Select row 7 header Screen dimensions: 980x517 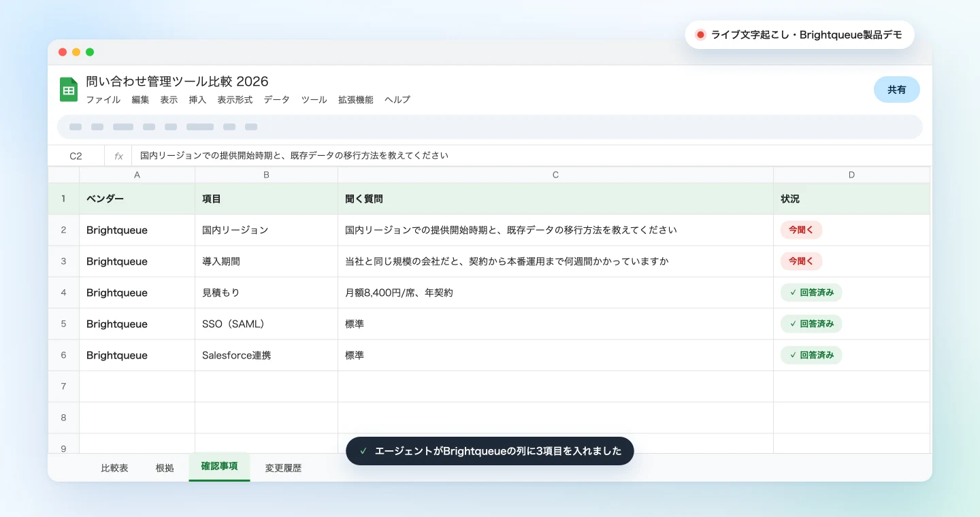pos(63,386)
